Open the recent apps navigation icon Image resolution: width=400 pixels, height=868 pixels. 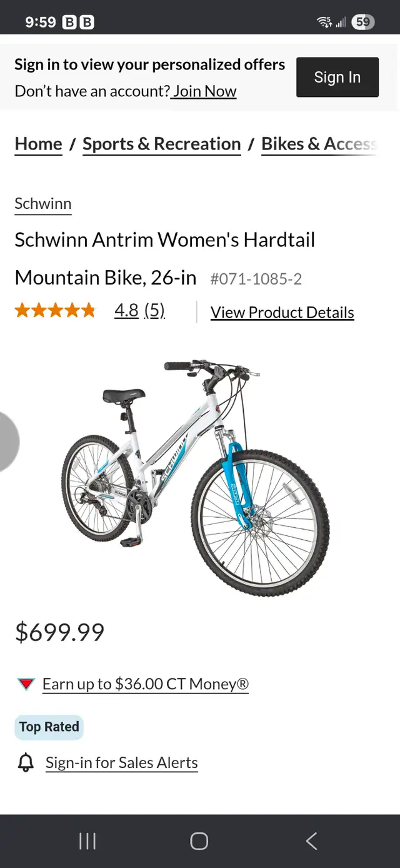coord(87,841)
